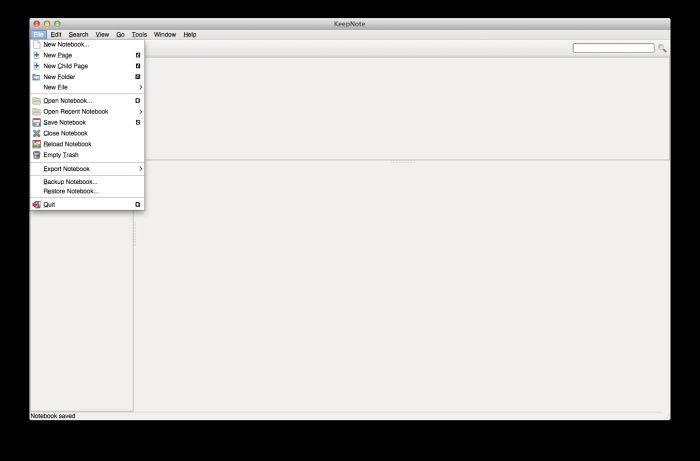Click the Open Notebook folder icon

click(x=37, y=101)
